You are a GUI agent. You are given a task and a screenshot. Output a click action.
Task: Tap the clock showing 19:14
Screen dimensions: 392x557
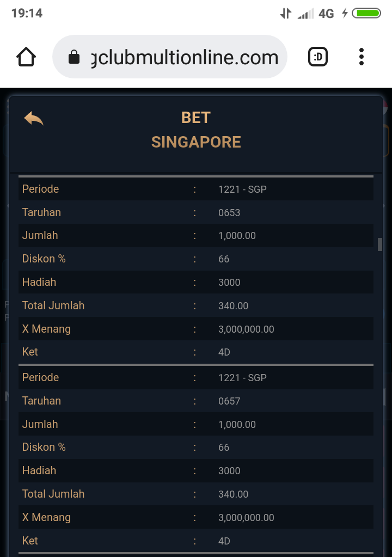(x=27, y=13)
